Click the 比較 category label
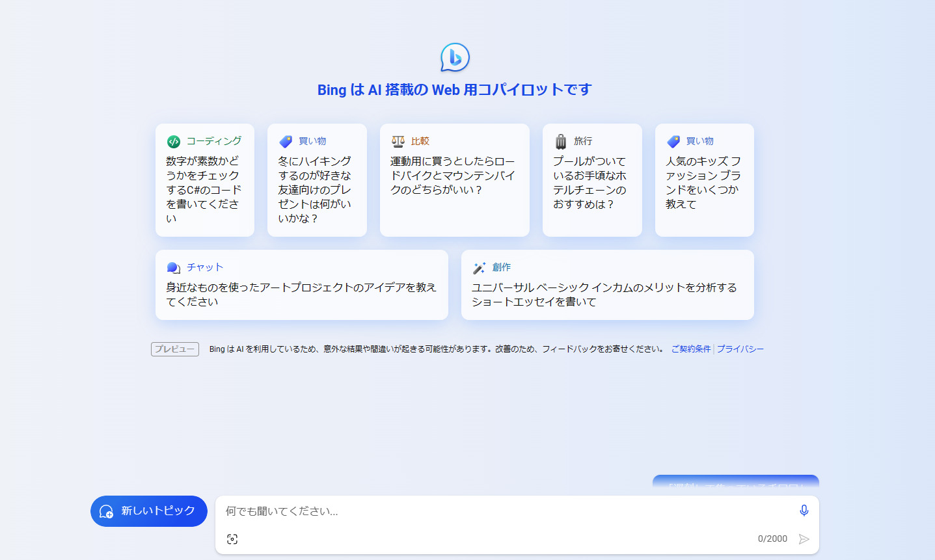 [420, 141]
